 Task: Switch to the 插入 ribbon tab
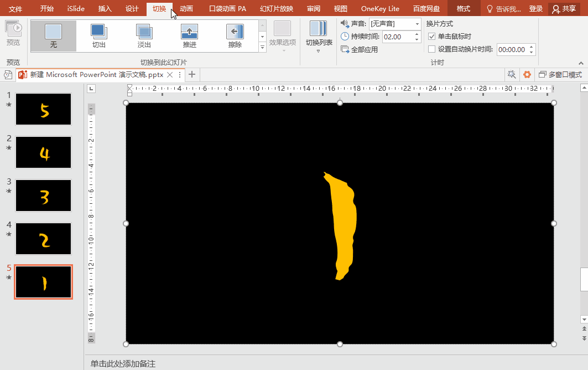(x=105, y=8)
